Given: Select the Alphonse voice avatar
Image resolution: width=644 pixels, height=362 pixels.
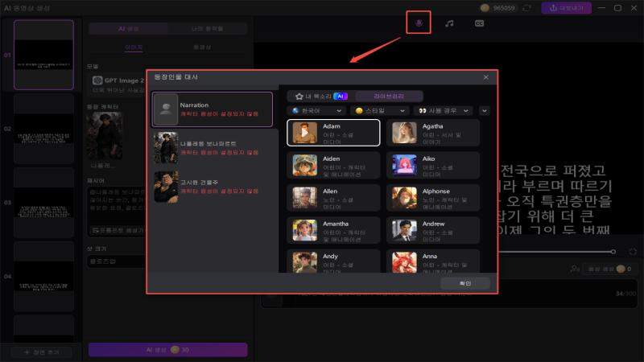Looking at the screenshot, I should tap(404, 198).
